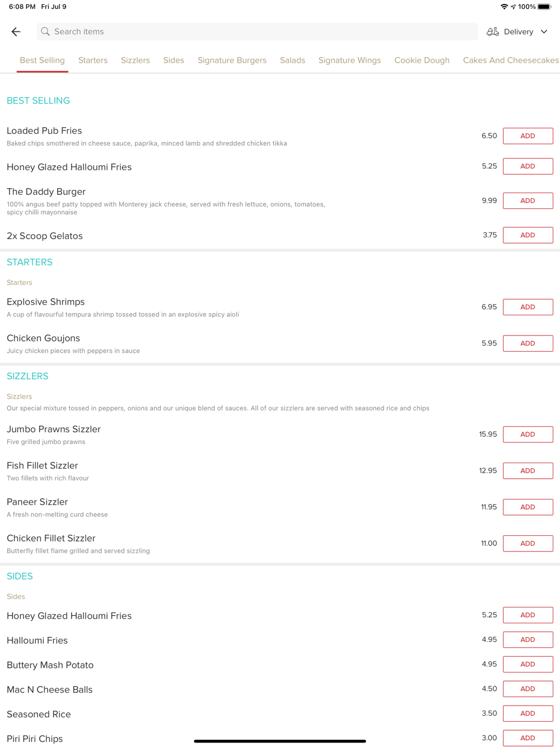Open the Cookie Dough tab
This screenshot has height=747, width=560.
[422, 60]
